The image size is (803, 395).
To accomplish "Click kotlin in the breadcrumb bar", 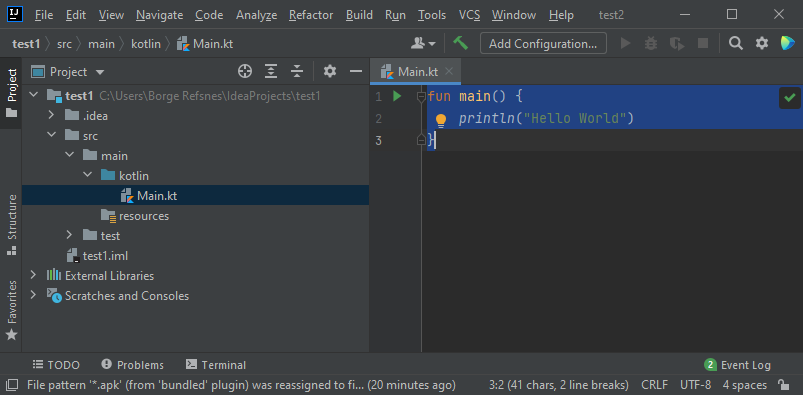I will 145,44.
